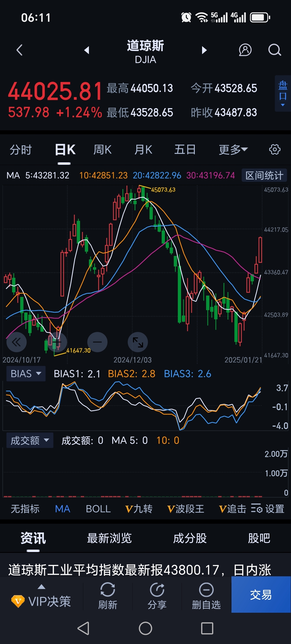
Task: Select 无指标 to hide indicators
Action: 25,509
